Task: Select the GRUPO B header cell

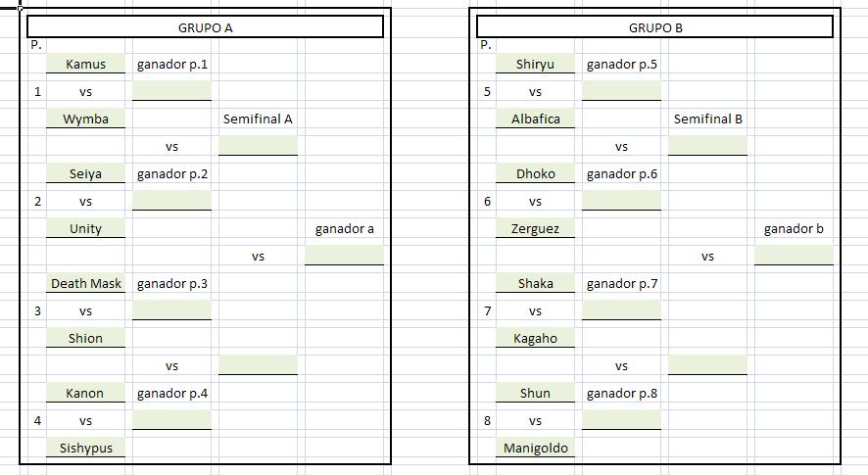Action: point(654,27)
